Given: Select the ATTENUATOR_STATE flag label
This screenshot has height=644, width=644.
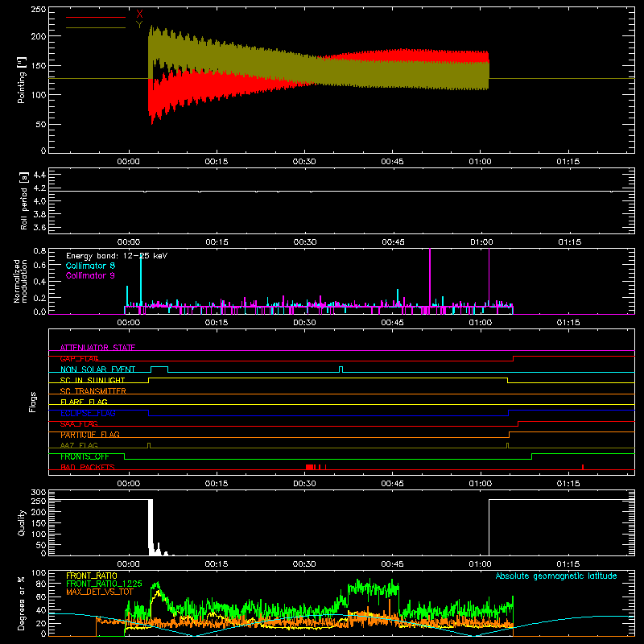Looking at the screenshot, I should [x=97, y=348].
